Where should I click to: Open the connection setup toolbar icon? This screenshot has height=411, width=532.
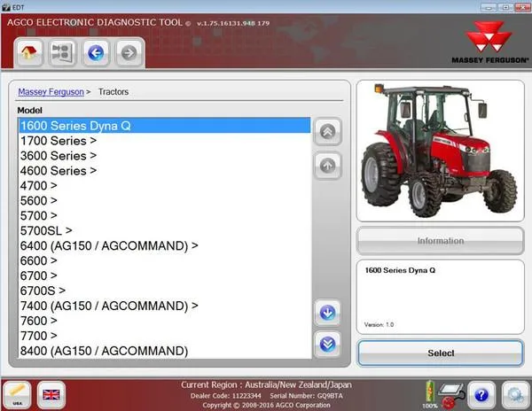(x=62, y=53)
